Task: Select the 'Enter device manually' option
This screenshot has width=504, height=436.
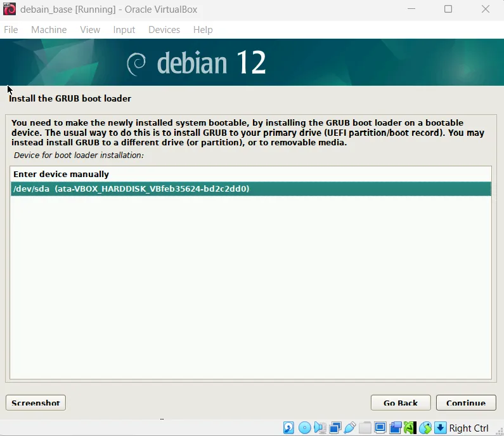Action: click(x=250, y=174)
